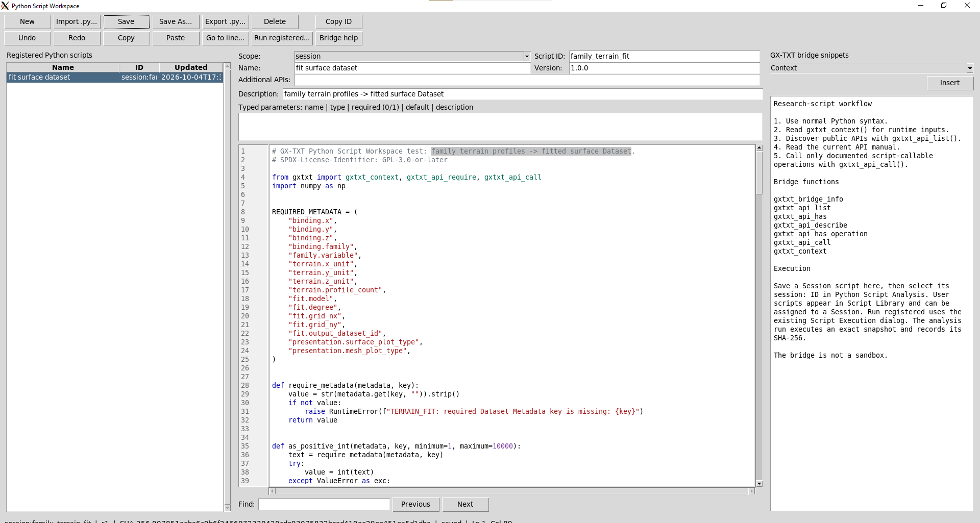The image size is (980, 523).
Task: Choose Save As... button
Action: [176, 21]
